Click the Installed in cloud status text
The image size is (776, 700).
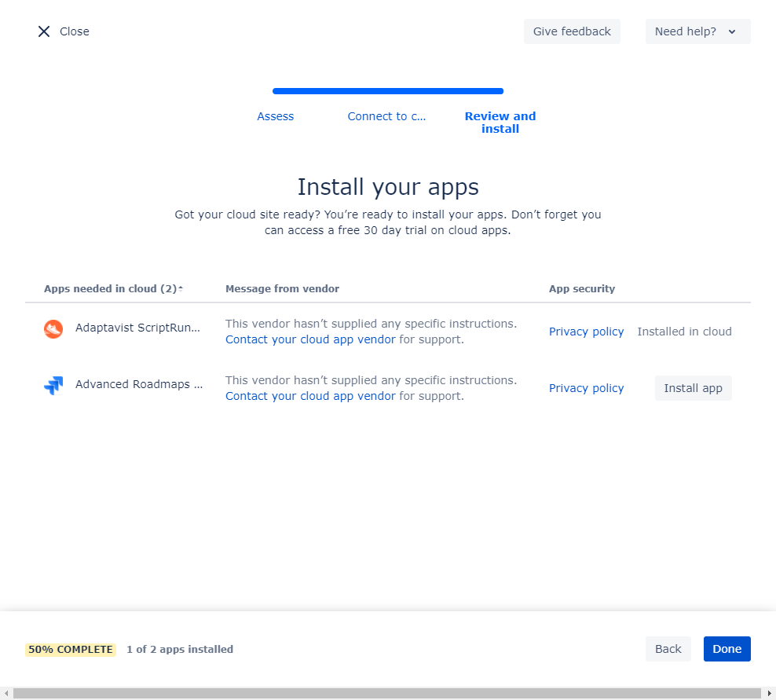pos(684,332)
